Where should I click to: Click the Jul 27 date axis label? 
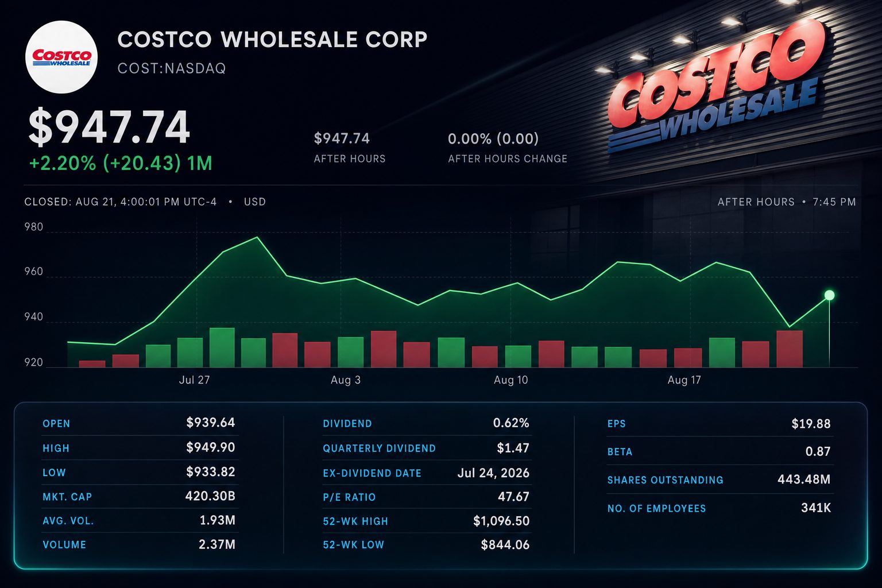[194, 380]
